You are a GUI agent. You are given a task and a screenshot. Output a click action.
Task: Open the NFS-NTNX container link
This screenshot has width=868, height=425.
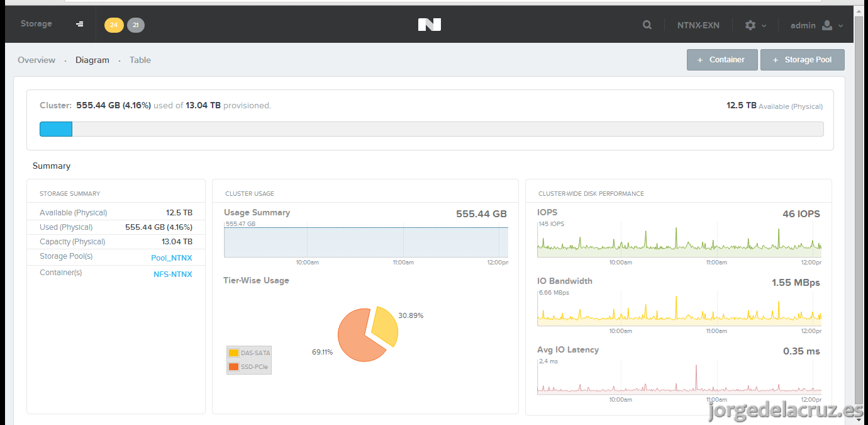coord(173,275)
